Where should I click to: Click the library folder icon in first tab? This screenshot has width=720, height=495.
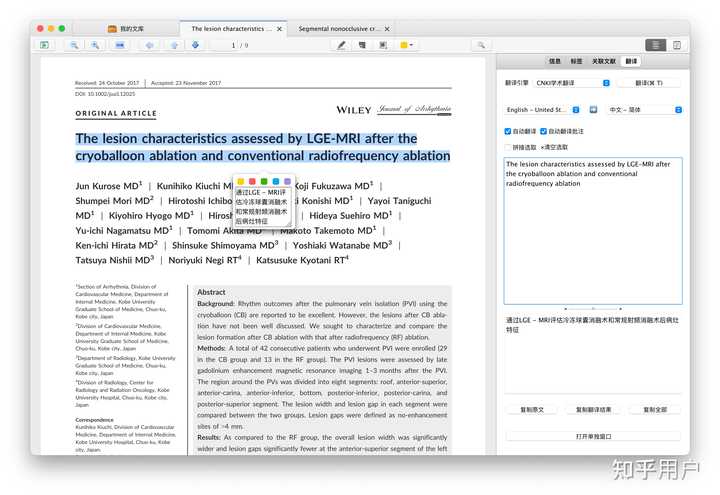coord(112,29)
